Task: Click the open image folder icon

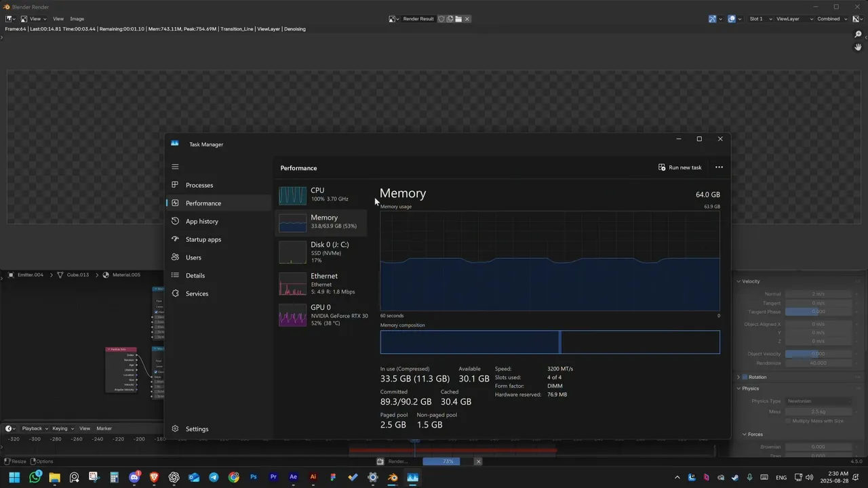Action: coord(458,19)
